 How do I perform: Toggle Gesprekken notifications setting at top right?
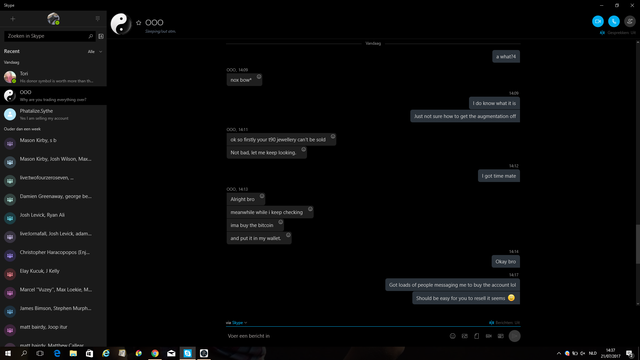tap(618, 33)
